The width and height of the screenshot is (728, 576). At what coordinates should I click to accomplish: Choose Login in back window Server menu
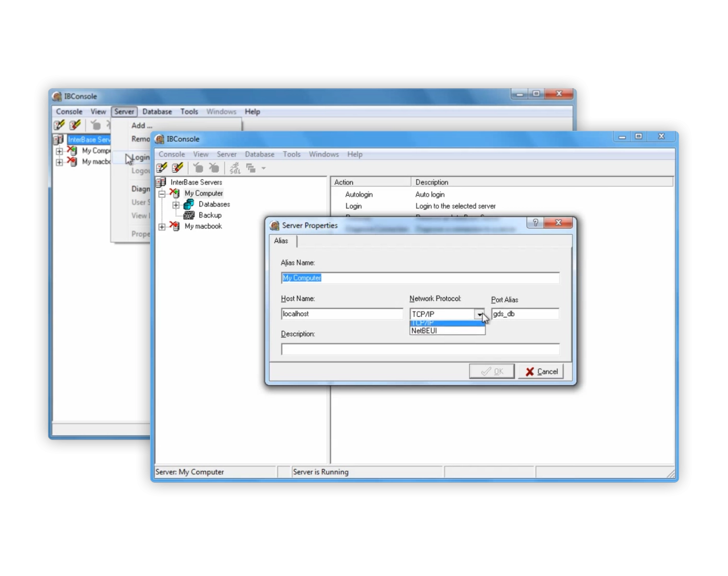(141, 157)
